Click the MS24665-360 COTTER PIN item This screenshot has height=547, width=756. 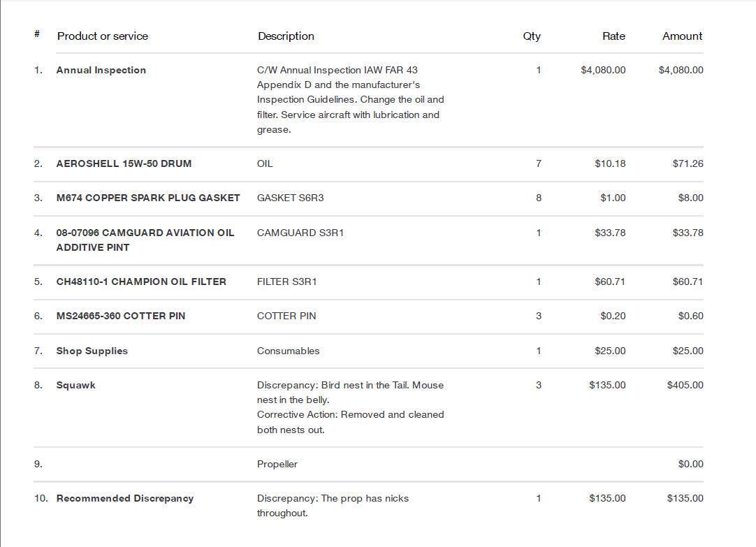[x=121, y=316]
